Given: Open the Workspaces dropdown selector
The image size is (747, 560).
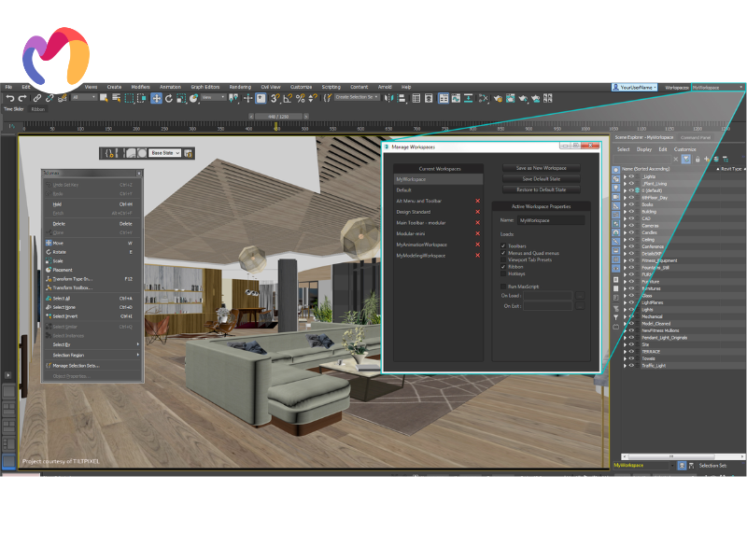Looking at the screenshot, I should pyautogui.click(x=717, y=87).
